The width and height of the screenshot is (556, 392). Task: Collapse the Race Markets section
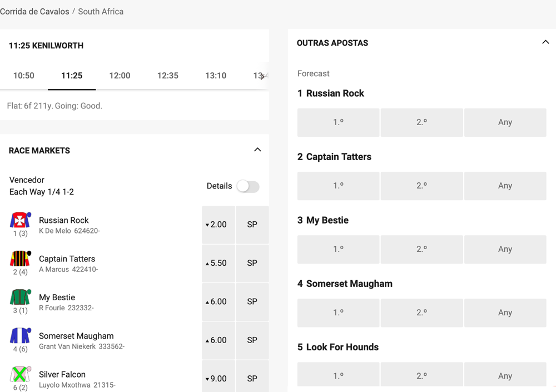[257, 150]
